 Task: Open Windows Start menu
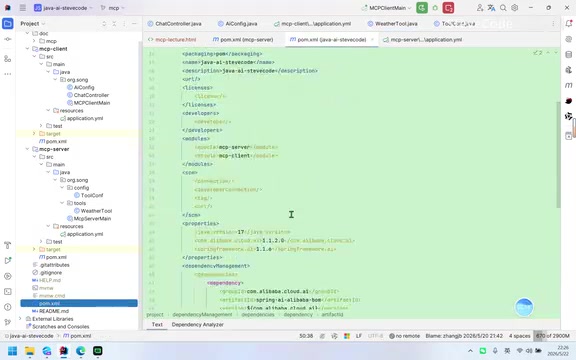coord(12,351)
